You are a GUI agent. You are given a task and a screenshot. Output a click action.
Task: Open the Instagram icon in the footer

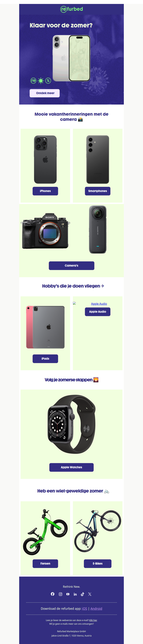point(60,594)
